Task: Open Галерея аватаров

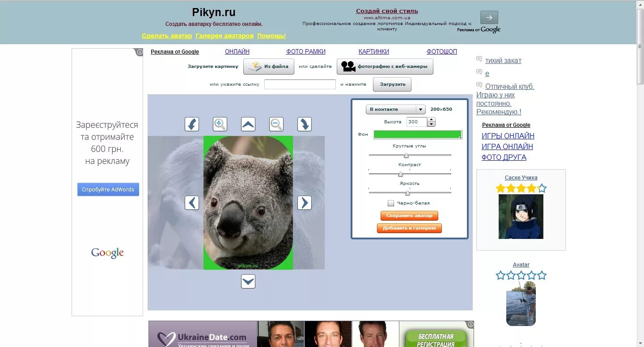Action: point(225,36)
